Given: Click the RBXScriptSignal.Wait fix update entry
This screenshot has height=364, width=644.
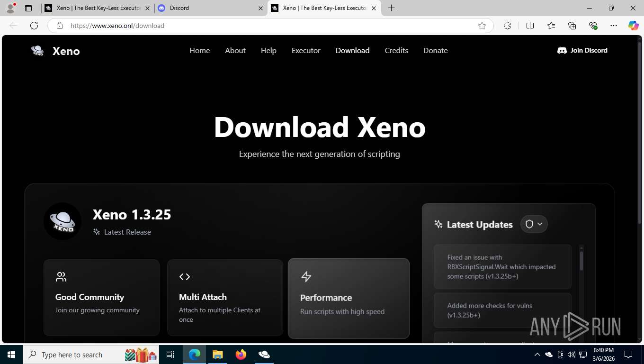Looking at the screenshot, I should (502, 267).
